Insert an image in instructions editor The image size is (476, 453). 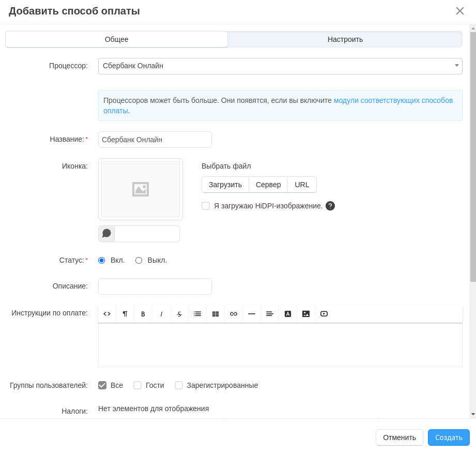click(x=306, y=314)
